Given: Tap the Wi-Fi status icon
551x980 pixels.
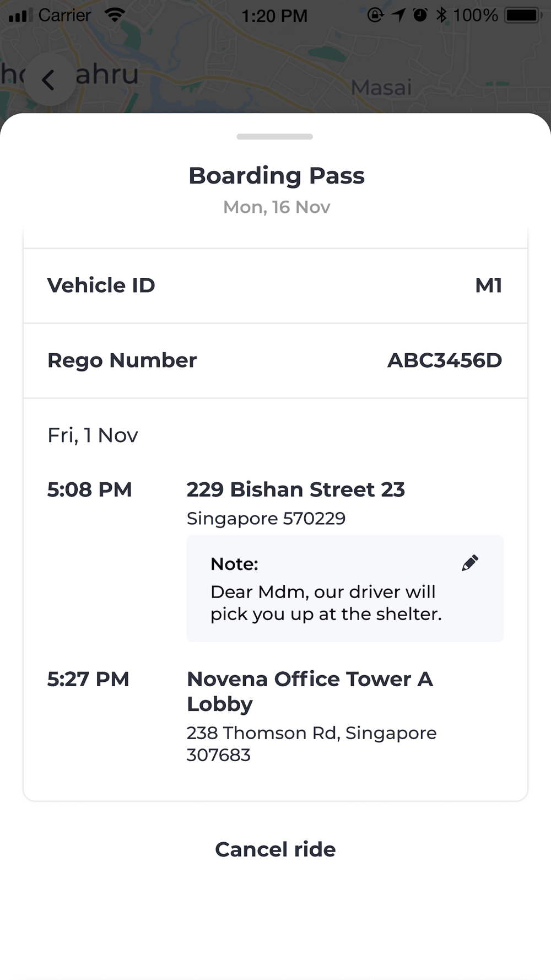Looking at the screenshot, I should 115,15.
